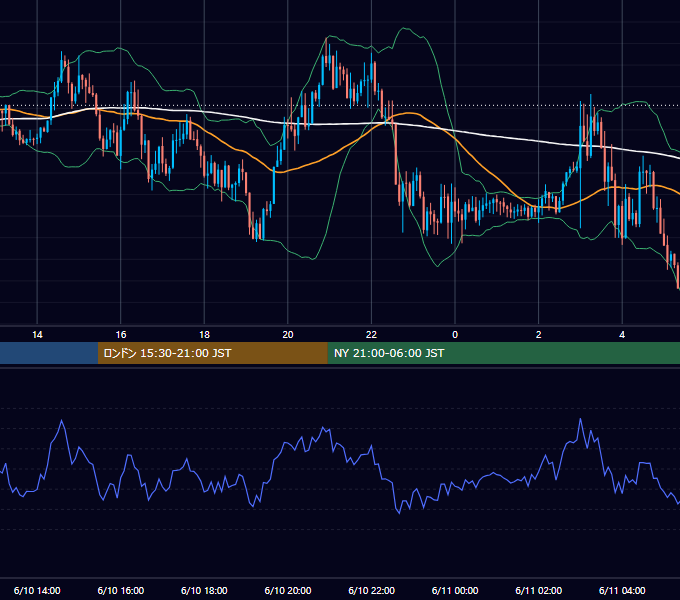Click the 6/10 16:00 time label
This screenshot has width=680, height=600.
tap(121, 590)
